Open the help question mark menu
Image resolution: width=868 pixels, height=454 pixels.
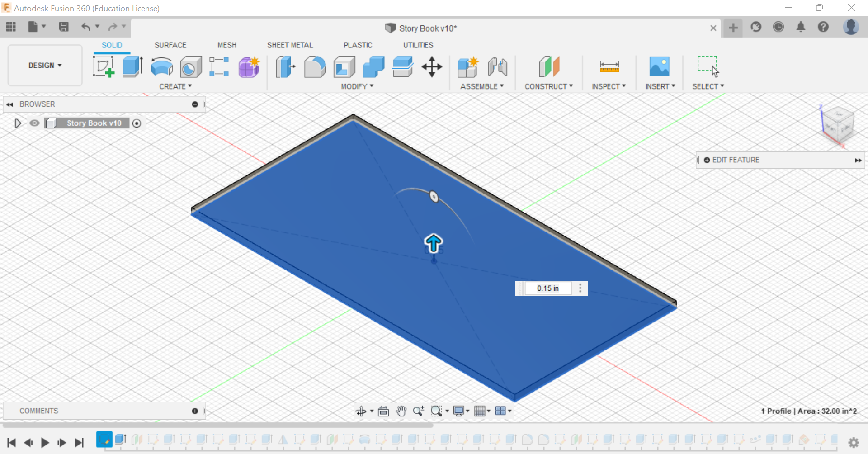point(823,27)
